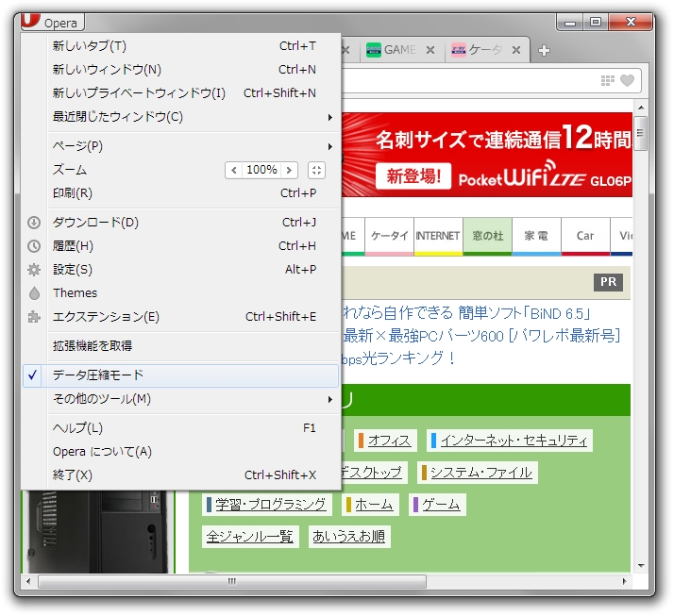Open 窓の杜 site navigation tab
This screenshot has height=616, width=674.
point(487,236)
